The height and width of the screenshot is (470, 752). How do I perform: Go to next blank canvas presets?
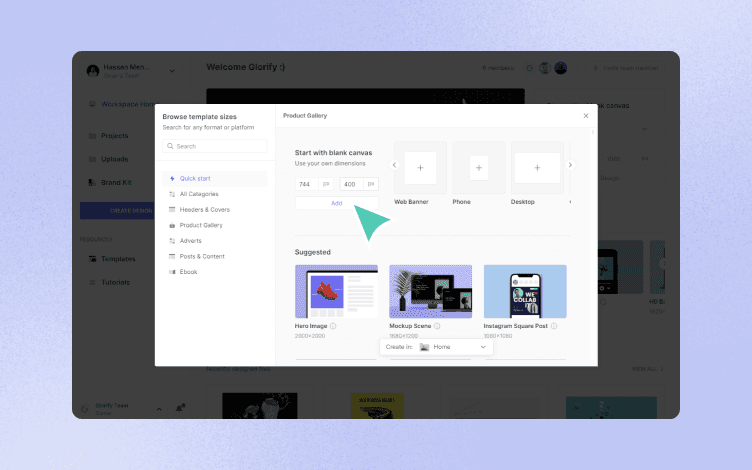pyautogui.click(x=570, y=165)
